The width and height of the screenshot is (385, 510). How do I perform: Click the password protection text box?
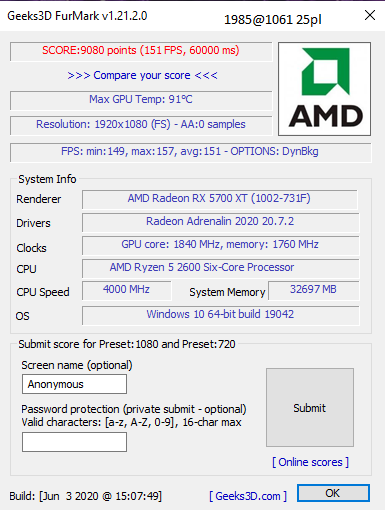(74, 442)
